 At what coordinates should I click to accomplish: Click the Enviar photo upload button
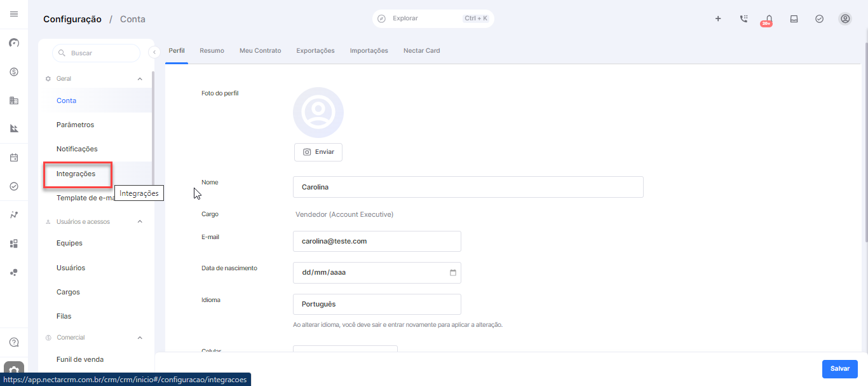pyautogui.click(x=318, y=152)
